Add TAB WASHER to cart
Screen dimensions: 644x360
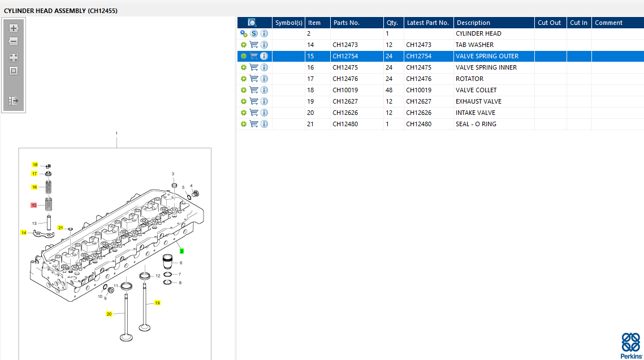pyautogui.click(x=254, y=45)
